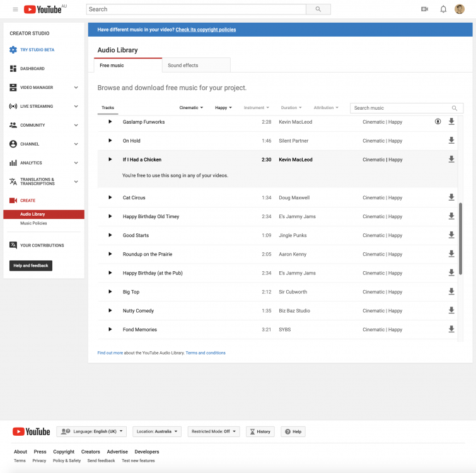The image size is (476, 473).
Task: Download the Cat Circus track
Action: [x=451, y=197]
